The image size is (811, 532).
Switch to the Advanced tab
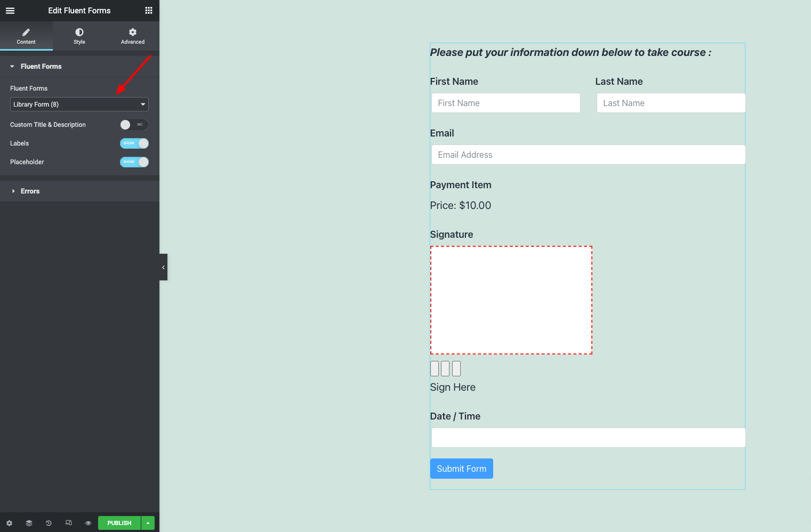point(133,36)
